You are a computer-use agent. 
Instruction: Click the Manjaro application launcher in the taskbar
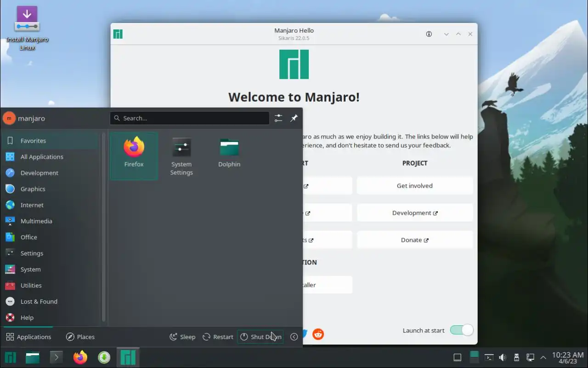tap(11, 357)
